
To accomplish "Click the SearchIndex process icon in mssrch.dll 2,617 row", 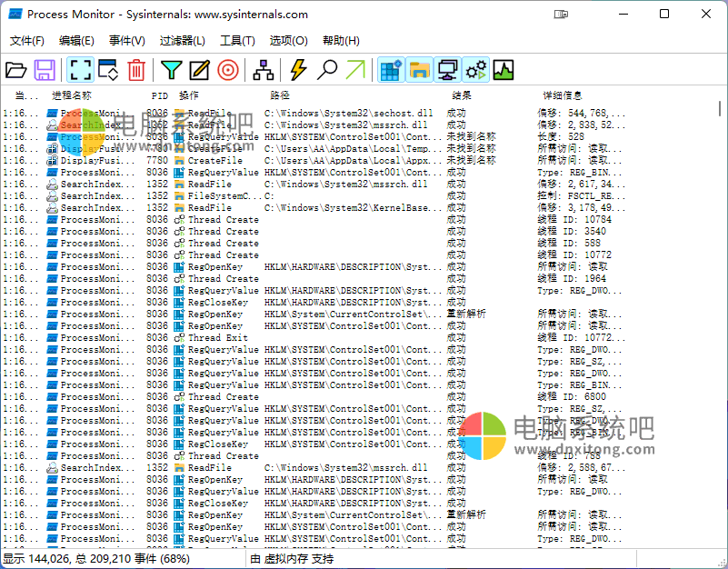I will point(52,185).
